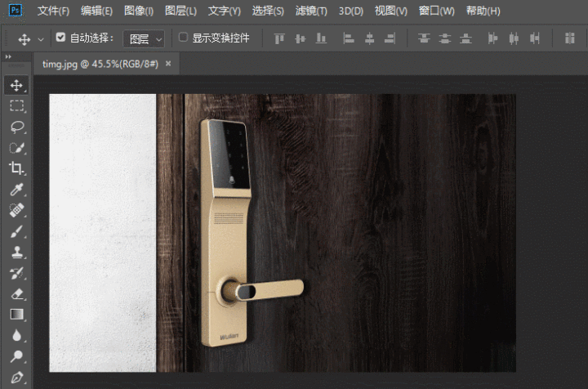588x389 pixels.
Task: Click the align top edges icon
Action: pos(279,38)
